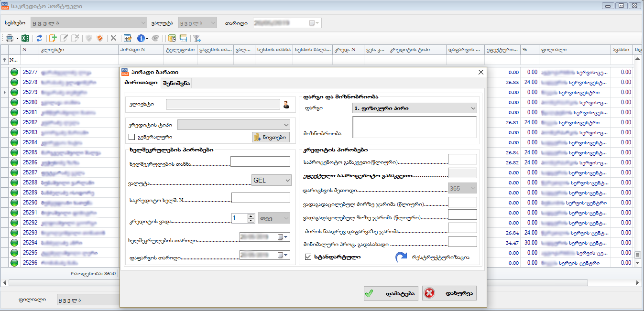Screen dimensions: 644x311
Task: Click the blue refresh arrows icon
Action: 39,38
